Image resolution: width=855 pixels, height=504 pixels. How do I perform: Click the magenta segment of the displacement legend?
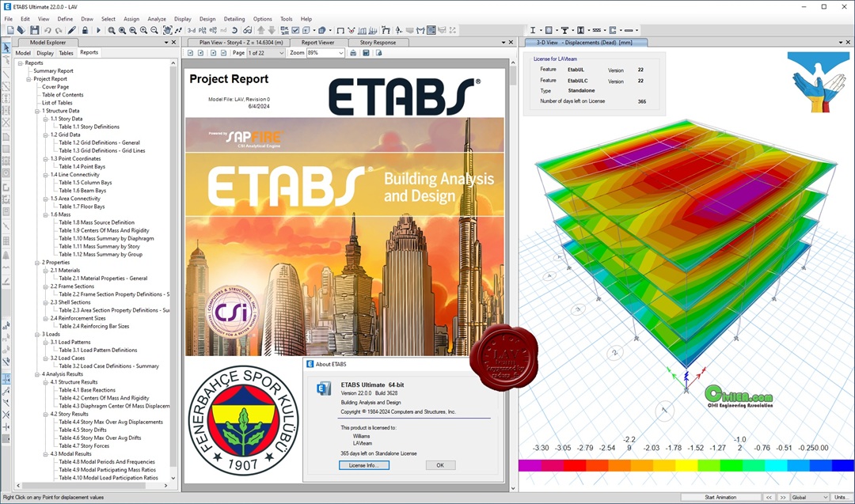coord(530,465)
